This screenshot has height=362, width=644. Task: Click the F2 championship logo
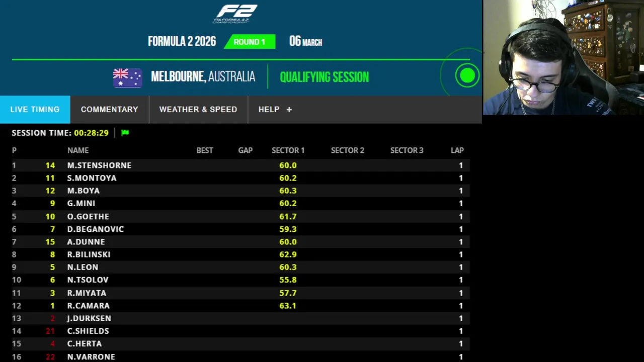coord(235,14)
